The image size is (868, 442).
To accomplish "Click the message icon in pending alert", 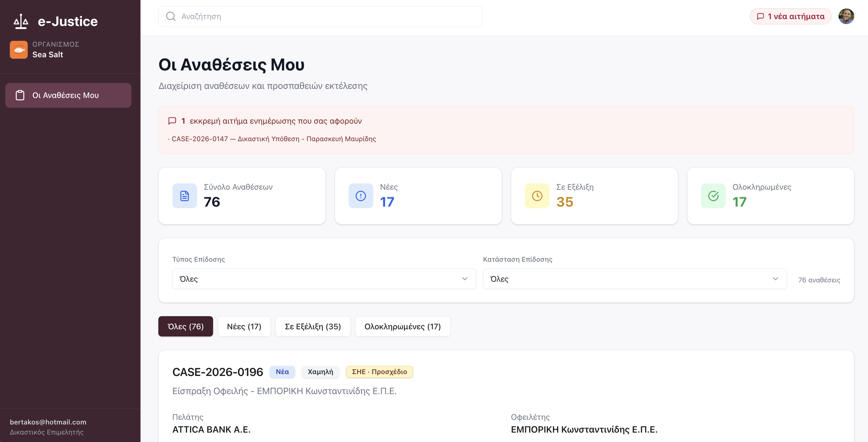I will point(172,121).
